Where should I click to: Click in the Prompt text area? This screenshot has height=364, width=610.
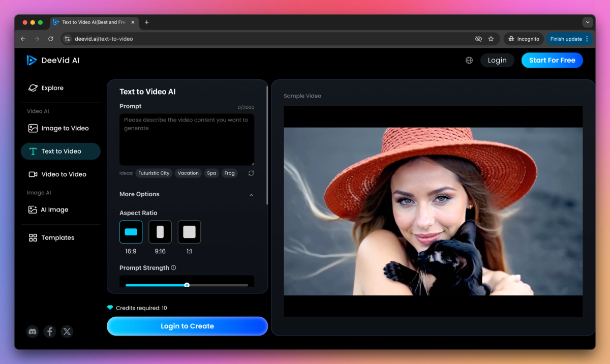click(x=187, y=140)
